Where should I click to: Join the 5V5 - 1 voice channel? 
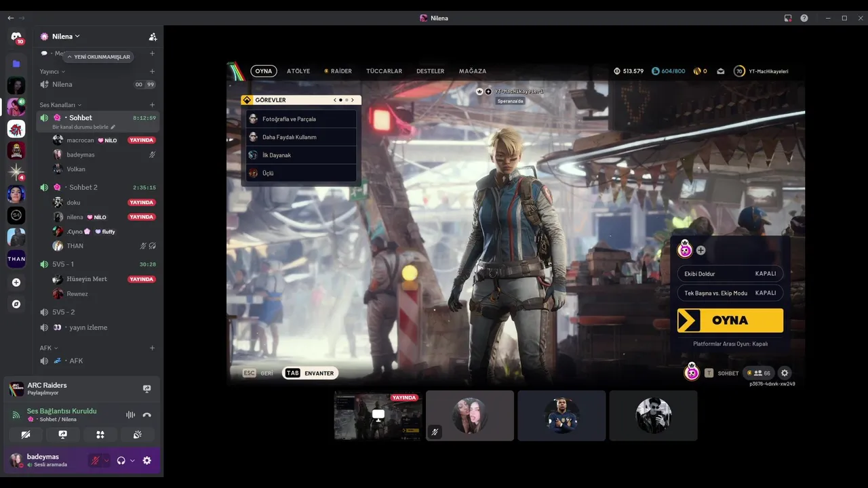pos(98,264)
